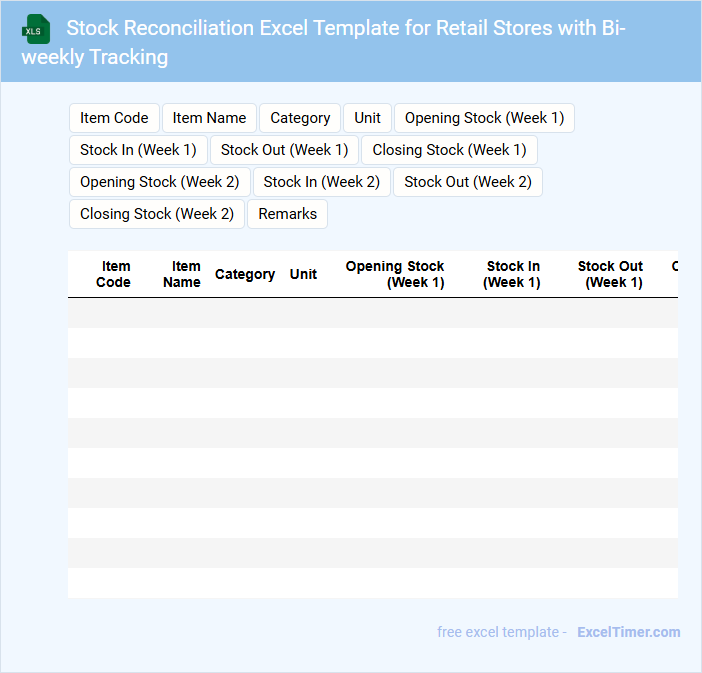Click Opening Stock (Week 1) column header
The height and width of the screenshot is (673, 702).
(x=395, y=274)
